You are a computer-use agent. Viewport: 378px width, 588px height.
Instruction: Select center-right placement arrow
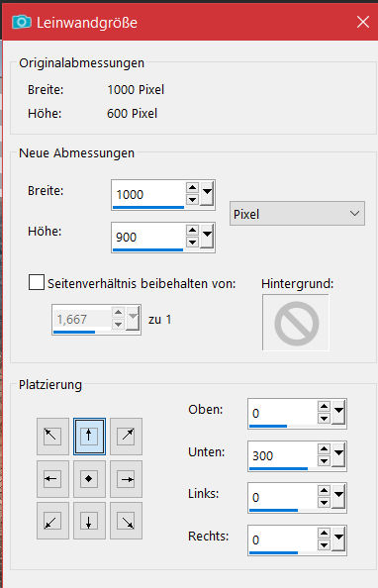pos(126,479)
